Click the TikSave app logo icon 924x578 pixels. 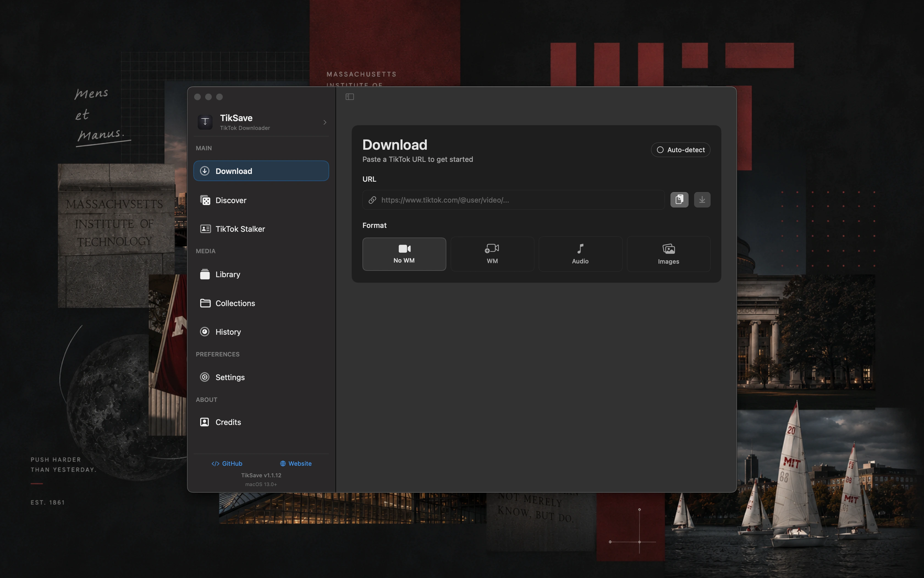coord(205,122)
